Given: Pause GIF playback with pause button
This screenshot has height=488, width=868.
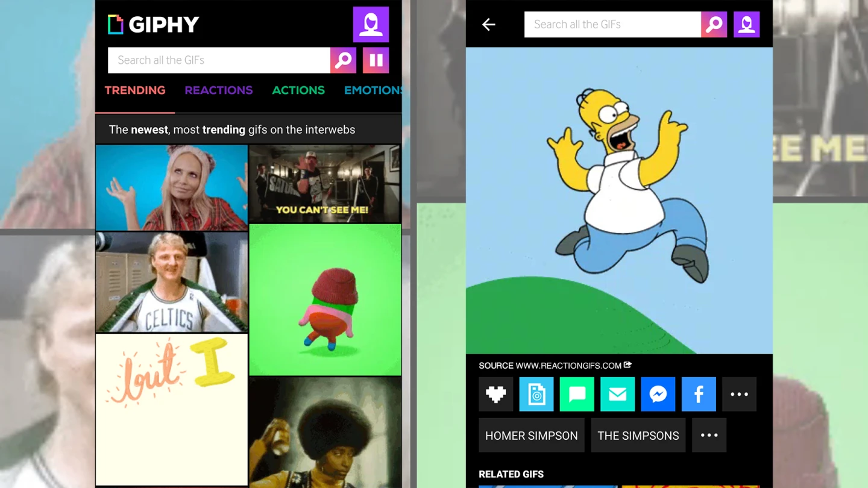Looking at the screenshot, I should 376,60.
